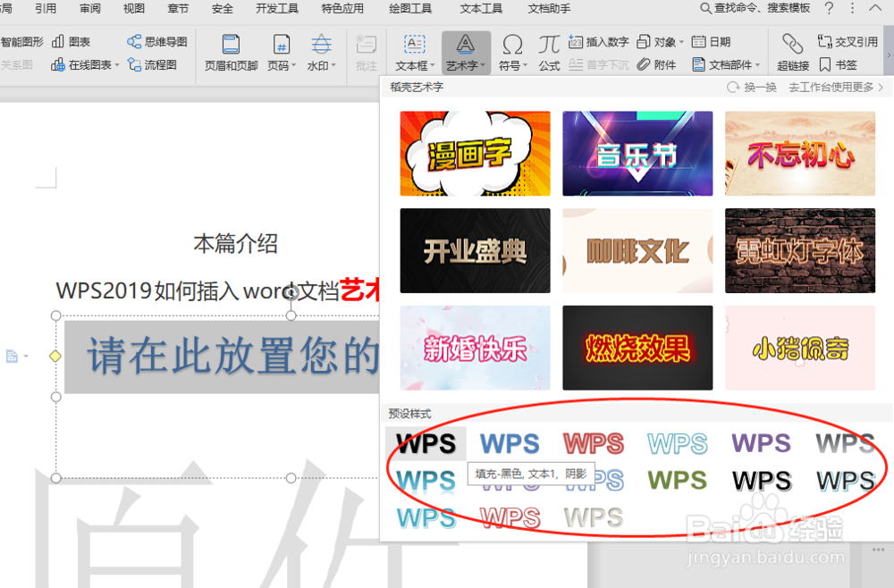Image resolution: width=894 pixels, height=588 pixels.
Task: Click the 文本框 text box icon
Action: coord(415,45)
